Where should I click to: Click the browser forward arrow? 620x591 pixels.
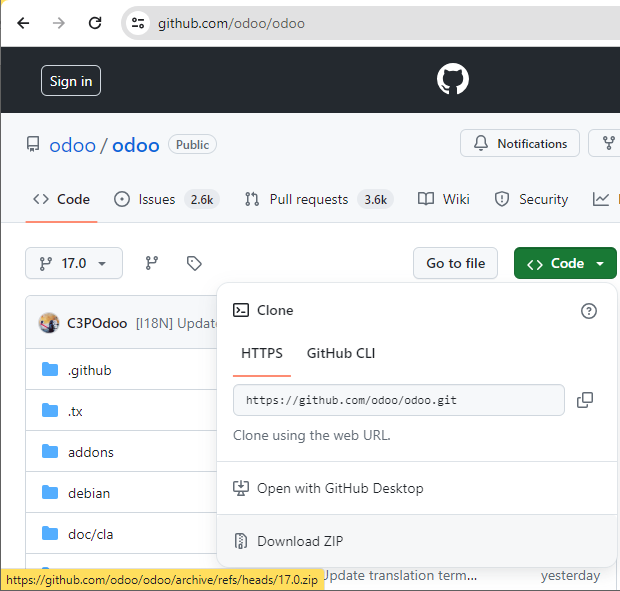59,23
